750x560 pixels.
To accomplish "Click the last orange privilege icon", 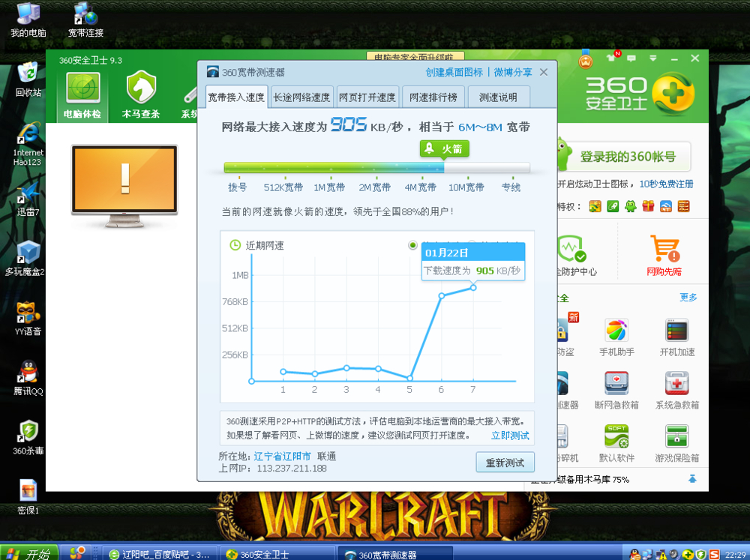I will 683,206.
